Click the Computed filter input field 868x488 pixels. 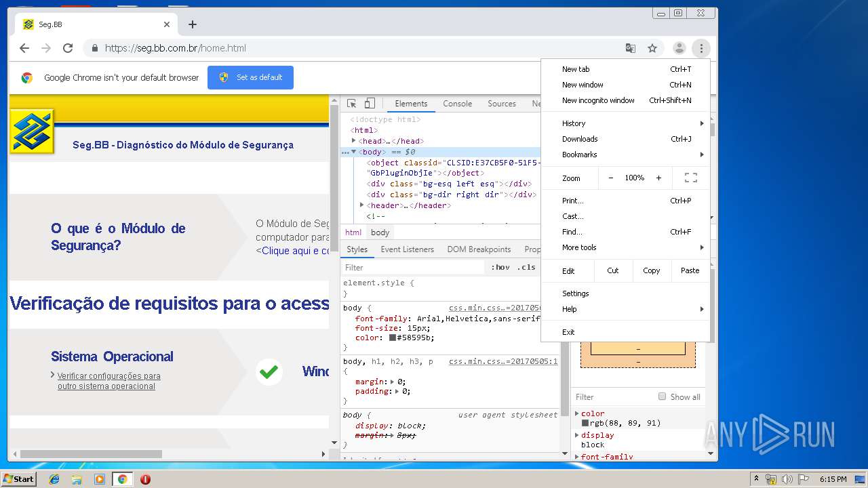point(614,396)
